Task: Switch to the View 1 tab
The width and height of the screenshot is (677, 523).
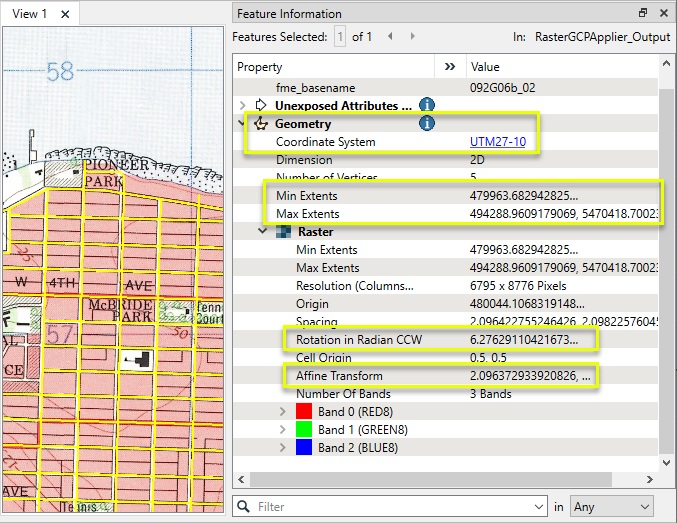Action: click(x=30, y=13)
